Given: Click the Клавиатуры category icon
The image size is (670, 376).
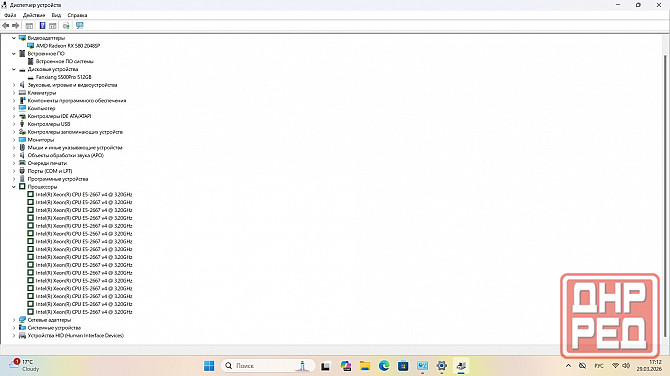Looking at the screenshot, I should (22, 93).
